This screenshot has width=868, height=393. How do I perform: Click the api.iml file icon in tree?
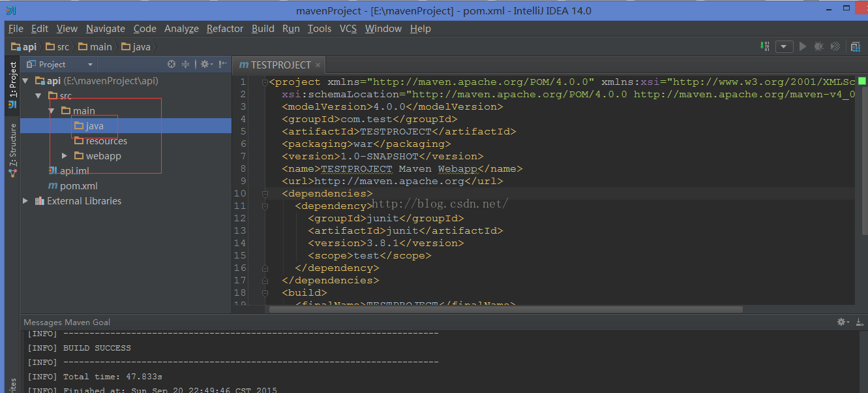click(53, 170)
